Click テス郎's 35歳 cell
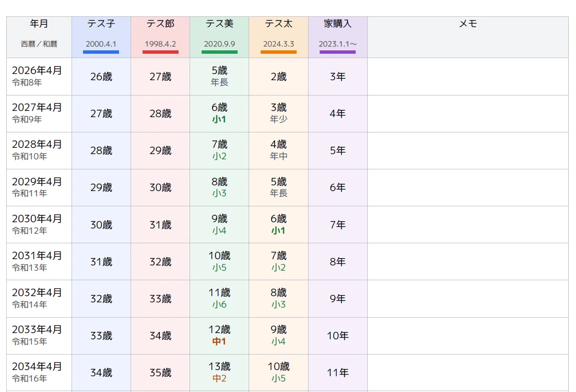This screenshot has height=392, width=576. [160, 373]
